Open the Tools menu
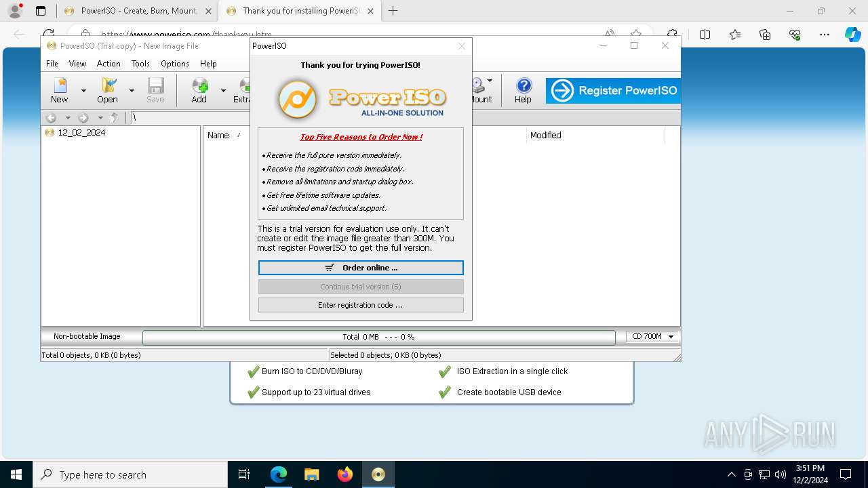Image resolution: width=868 pixels, height=488 pixels. (140, 64)
